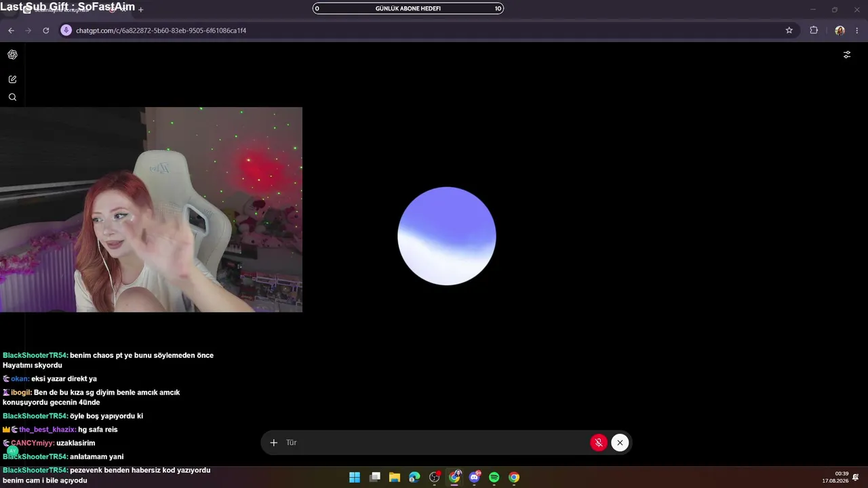The image size is (868, 488).
Task: Launch File Explorer from the taskbar
Action: pyautogui.click(x=395, y=477)
